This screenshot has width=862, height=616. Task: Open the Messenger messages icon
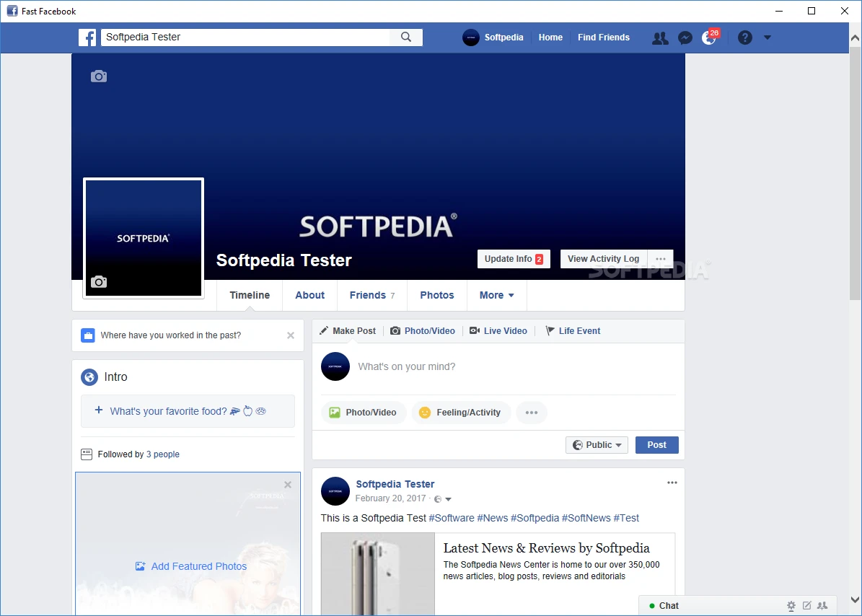(x=685, y=38)
